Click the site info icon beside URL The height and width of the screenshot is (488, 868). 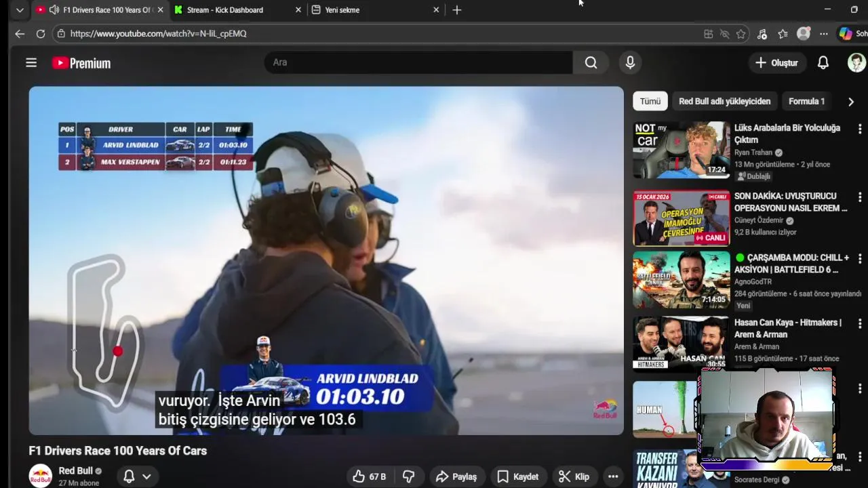(61, 33)
